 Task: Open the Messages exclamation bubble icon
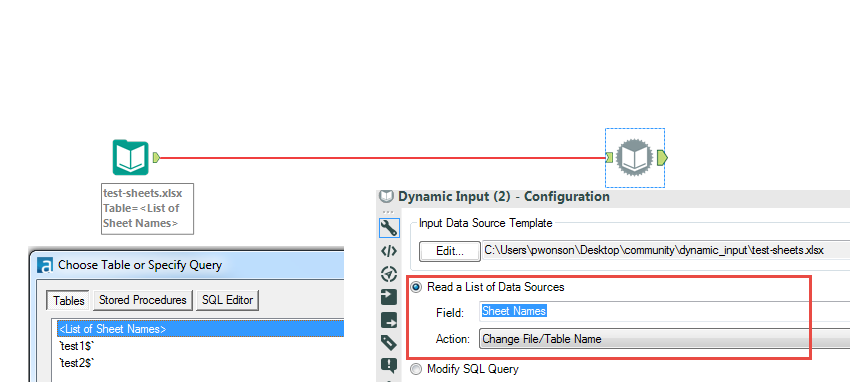point(389,365)
